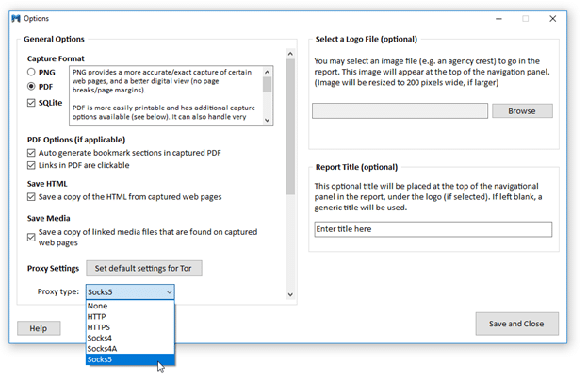Choose Socks5 from proxy type list
This screenshot has height=383, width=588.
pyautogui.click(x=130, y=359)
